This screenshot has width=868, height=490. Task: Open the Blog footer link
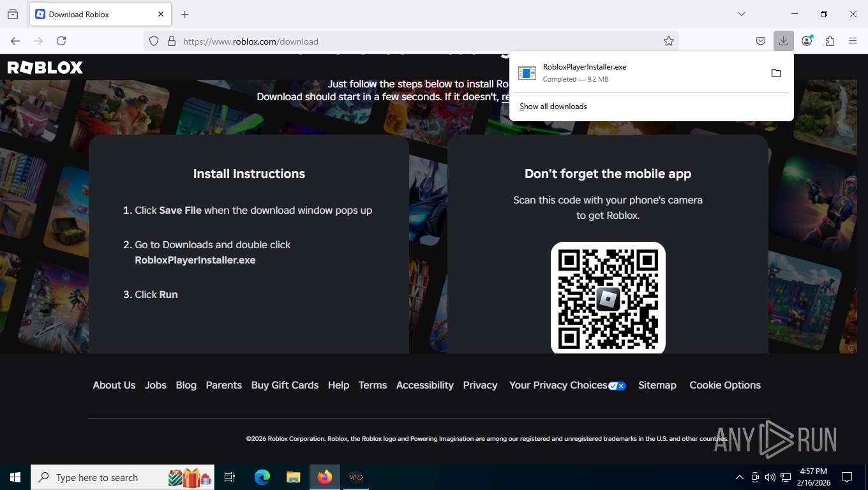click(186, 385)
